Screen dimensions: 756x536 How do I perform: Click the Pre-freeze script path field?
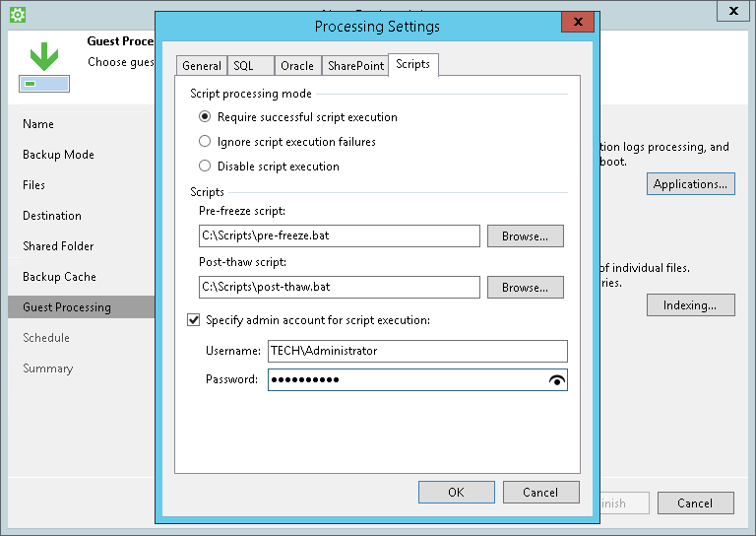[340, 235]
